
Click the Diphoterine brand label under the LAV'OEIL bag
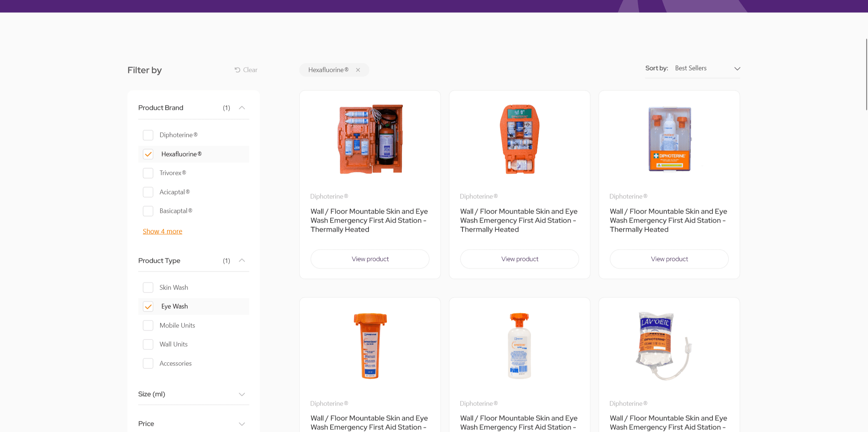pyautogui.click(x=629, y=403)
